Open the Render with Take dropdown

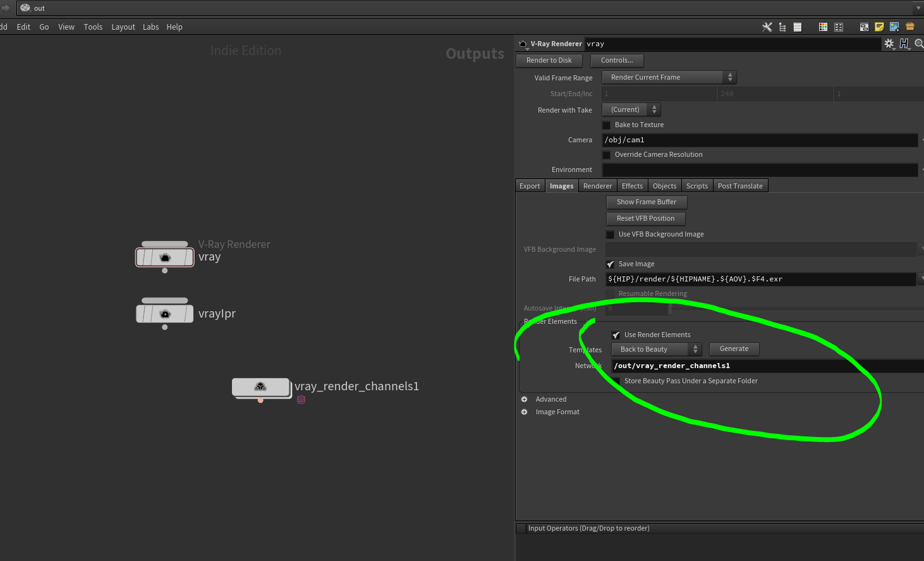tap(631, 109)
